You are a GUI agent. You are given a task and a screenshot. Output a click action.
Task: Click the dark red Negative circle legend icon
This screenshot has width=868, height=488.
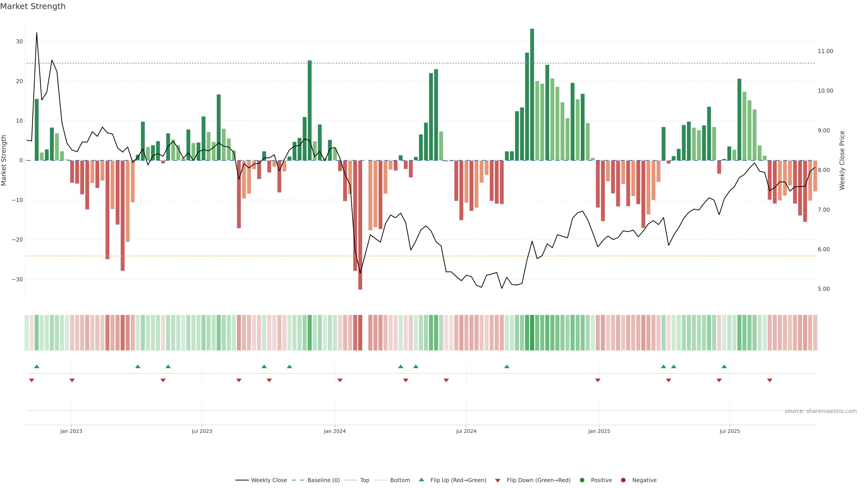pyautogui.click(x=623, y=480)
